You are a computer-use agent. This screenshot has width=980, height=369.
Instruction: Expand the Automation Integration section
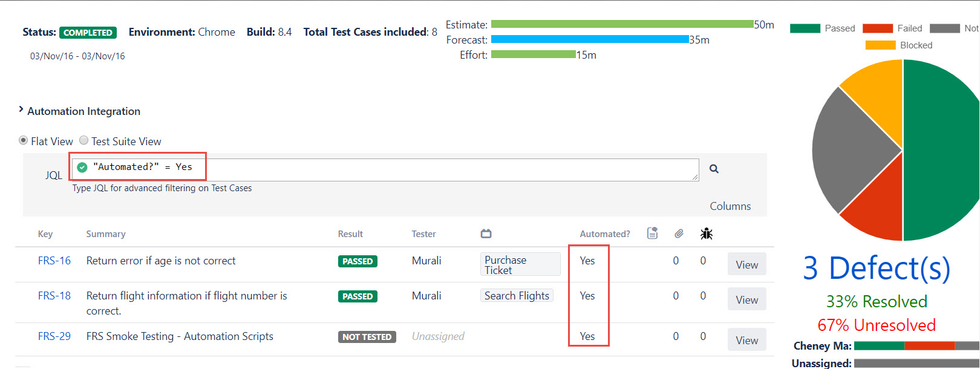point(21,109)
